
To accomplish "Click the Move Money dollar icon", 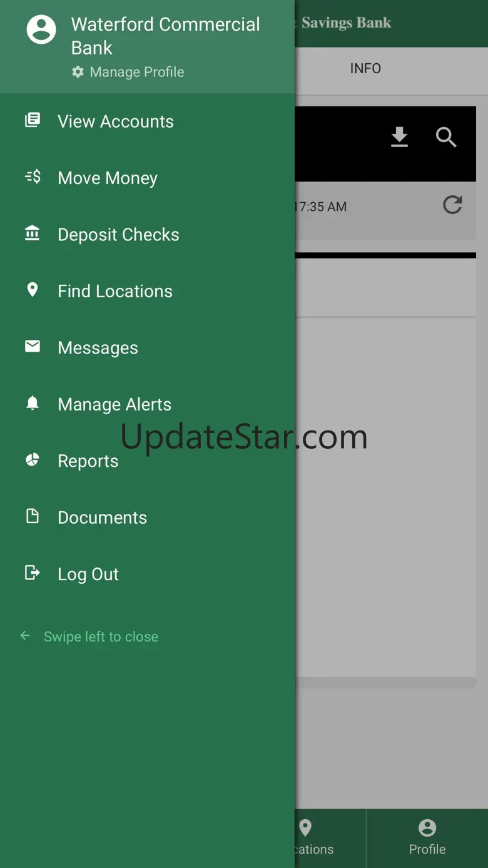I will (x=33, y=177).
